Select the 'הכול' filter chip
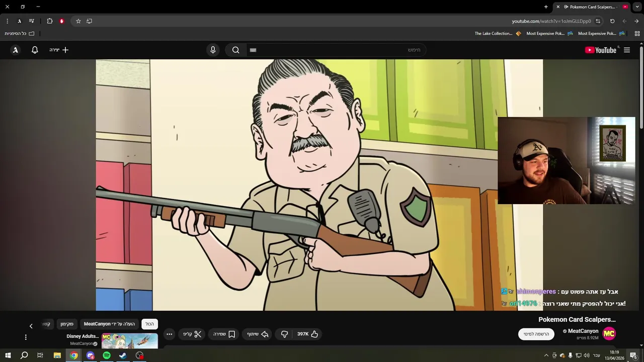This screenshot has height=362, width=644. (x=149, y=324)
